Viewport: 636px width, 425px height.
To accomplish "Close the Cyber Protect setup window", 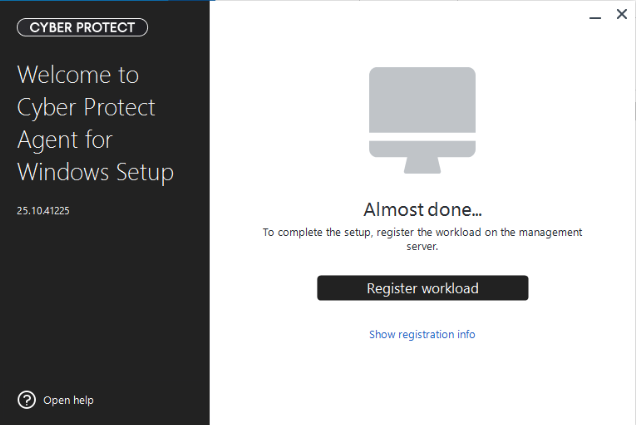I will tap(621, 15).
